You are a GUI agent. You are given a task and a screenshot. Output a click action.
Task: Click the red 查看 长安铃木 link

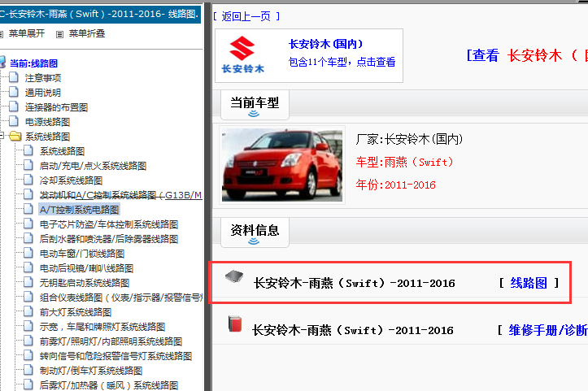pyautogui.click(x=527, y=55)
